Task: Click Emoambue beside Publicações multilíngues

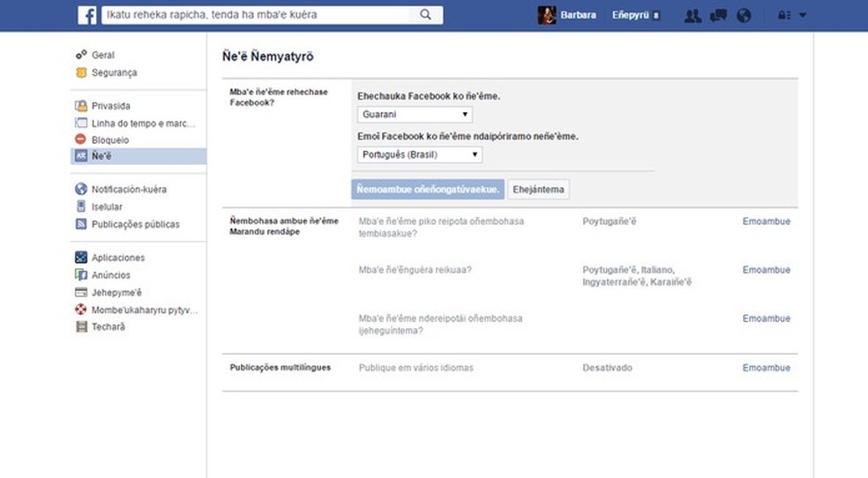Action: (767, 368)
